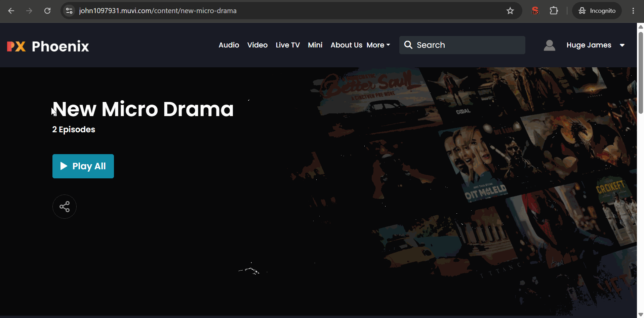Expand the Huge James account dropdown
Image resolution: width=644 pixels, height=318 pixels.
click(x=595, y=45)
